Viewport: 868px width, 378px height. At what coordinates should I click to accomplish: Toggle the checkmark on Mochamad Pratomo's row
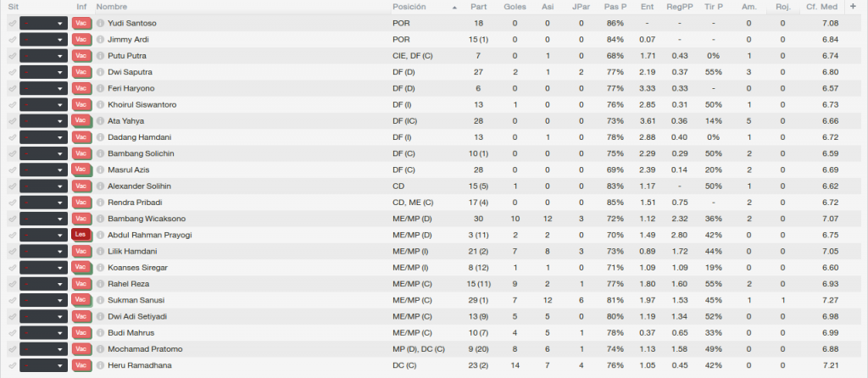(12, 349)
